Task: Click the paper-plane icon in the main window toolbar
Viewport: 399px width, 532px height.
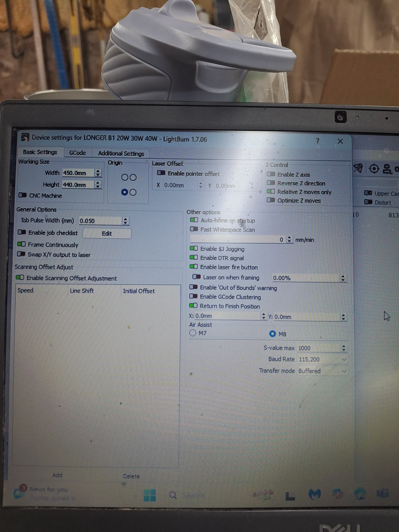Action: [358, 168]
